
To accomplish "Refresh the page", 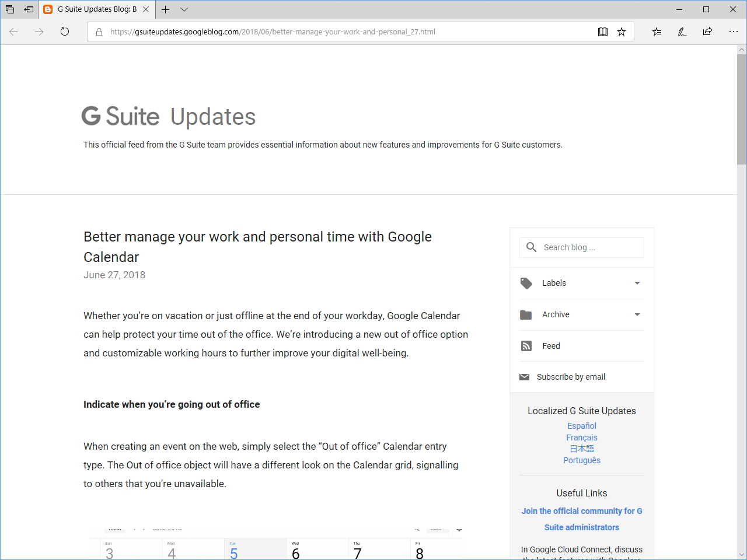I will [x=64, y=32].
